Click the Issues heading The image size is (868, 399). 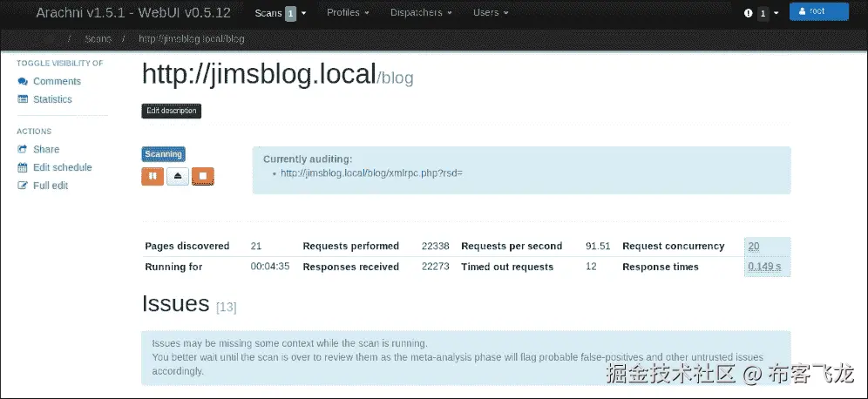click(x=175, y=304)
